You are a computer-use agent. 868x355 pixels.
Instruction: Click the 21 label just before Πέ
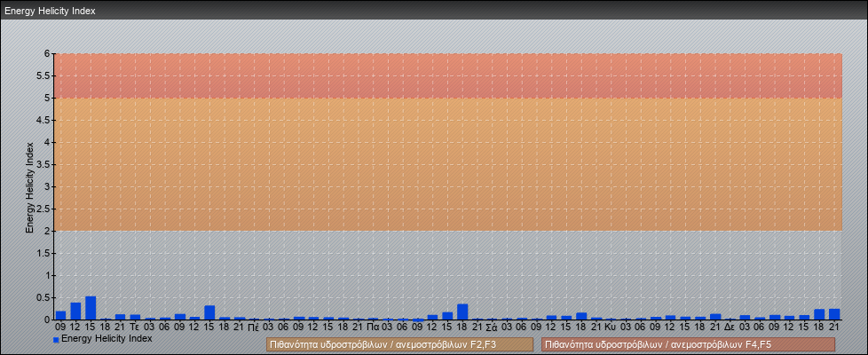pyautogui.click(x=239, y=327)
